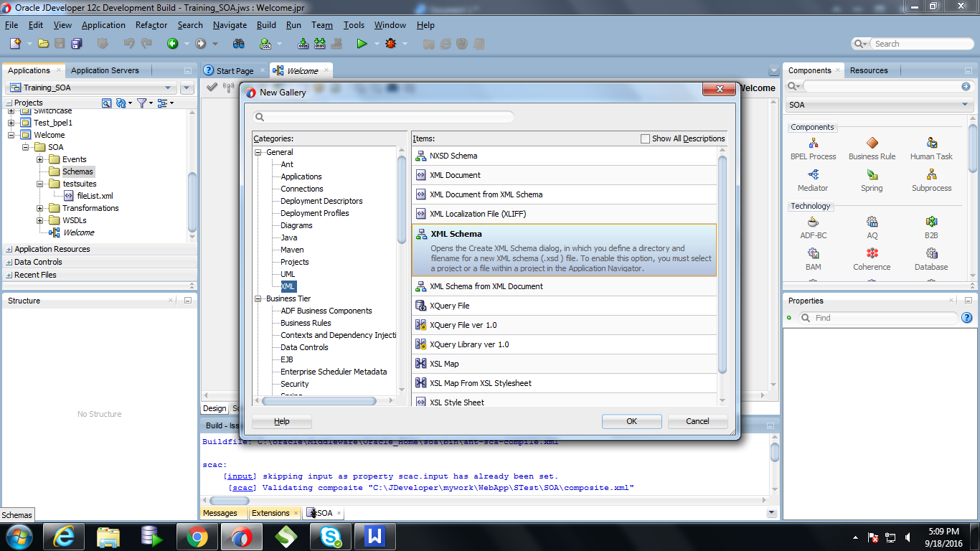Select the Human Task component icon
This screenshot has width=980, height=551.
tap(930, 147)
